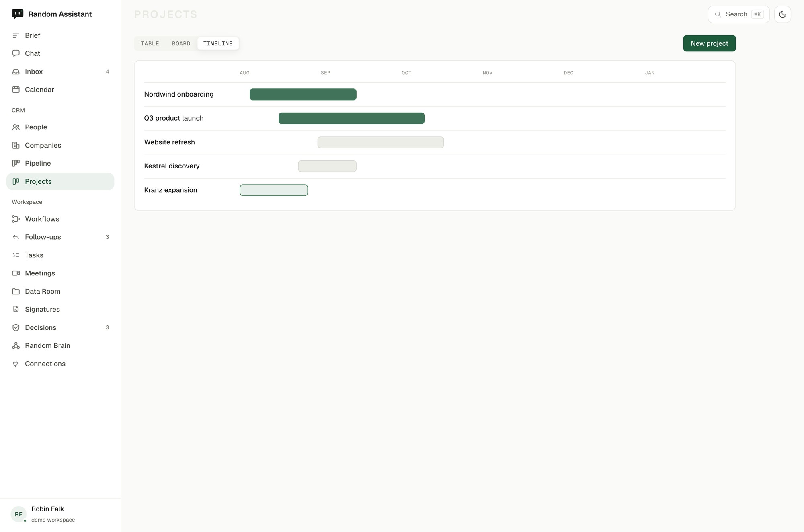
Task: Click the Inbox count badge 4
Action: [107, 72]
